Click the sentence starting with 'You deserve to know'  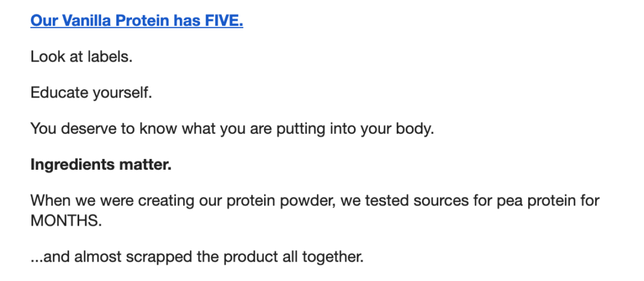232,129
